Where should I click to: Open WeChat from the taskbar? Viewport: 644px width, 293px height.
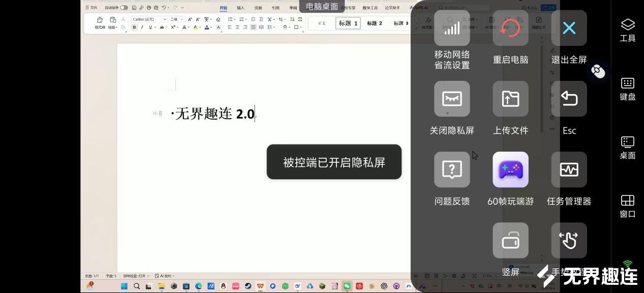tap(347, 286)
